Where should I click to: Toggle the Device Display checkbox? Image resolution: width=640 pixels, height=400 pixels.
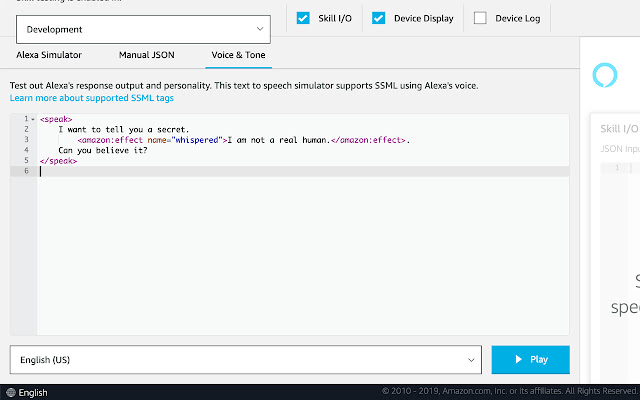click(x=378, y=18)
